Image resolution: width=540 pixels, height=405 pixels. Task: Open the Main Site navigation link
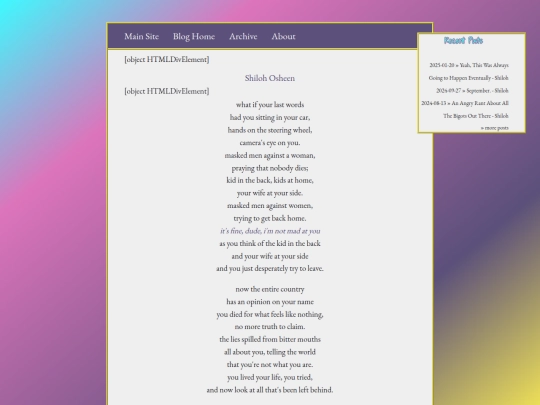142,37
